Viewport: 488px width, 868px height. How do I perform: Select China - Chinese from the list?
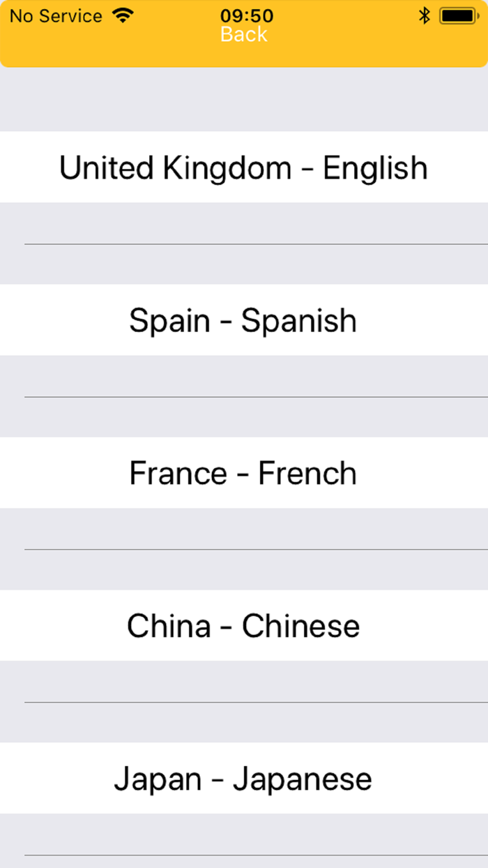click(243, 626)
